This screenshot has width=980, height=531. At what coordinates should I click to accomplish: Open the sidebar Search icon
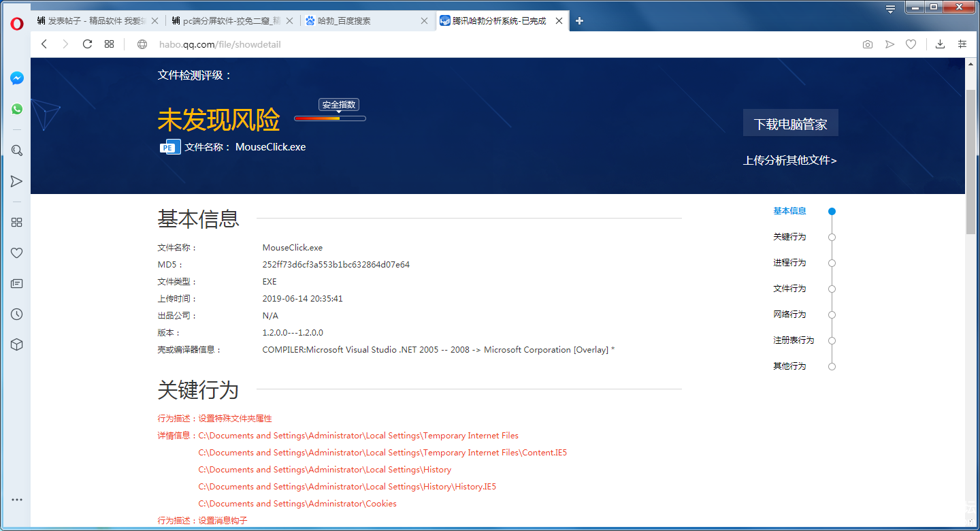[17, 150]
